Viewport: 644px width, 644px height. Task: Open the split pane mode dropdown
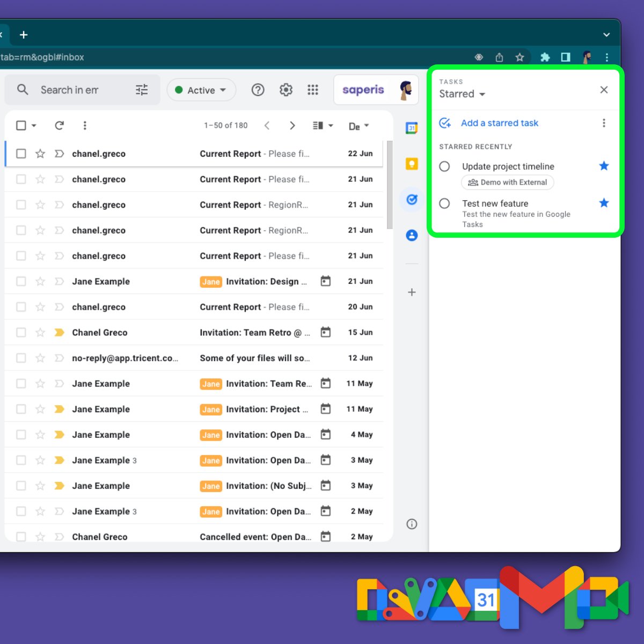pyautogui.click(x=323, y=125)
